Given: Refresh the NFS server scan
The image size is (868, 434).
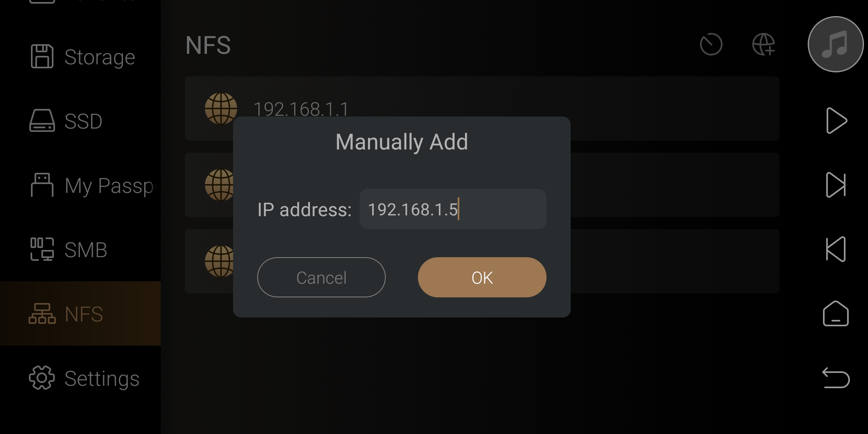Looking at the screenshot, I should click(711, 44).
